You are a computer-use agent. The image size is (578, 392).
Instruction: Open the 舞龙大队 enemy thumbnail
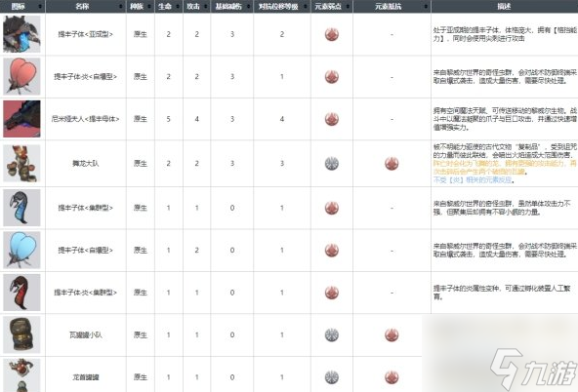click(x=21, y=164)
